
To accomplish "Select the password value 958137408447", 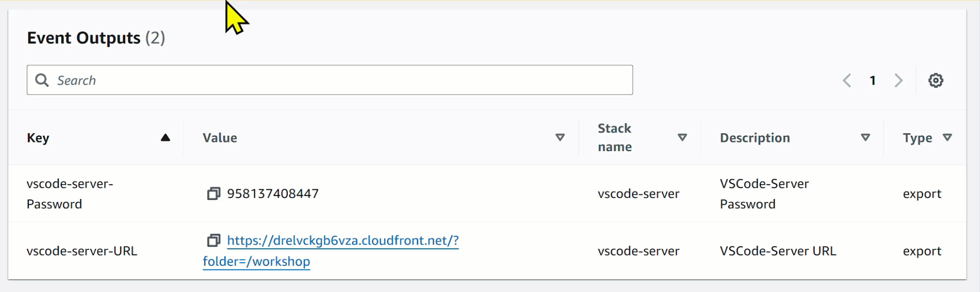I will (273, 194).
